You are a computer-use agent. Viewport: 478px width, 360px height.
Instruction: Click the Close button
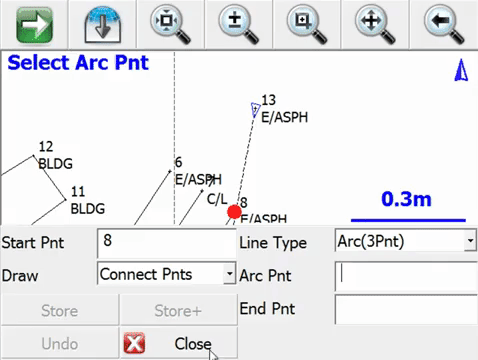click(179, 343)
